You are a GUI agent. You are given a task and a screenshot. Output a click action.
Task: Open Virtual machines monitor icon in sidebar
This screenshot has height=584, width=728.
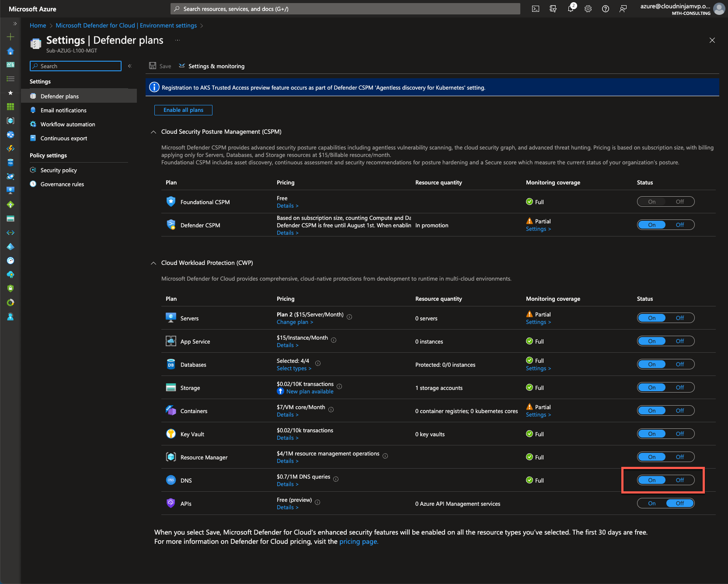(10, 191)
